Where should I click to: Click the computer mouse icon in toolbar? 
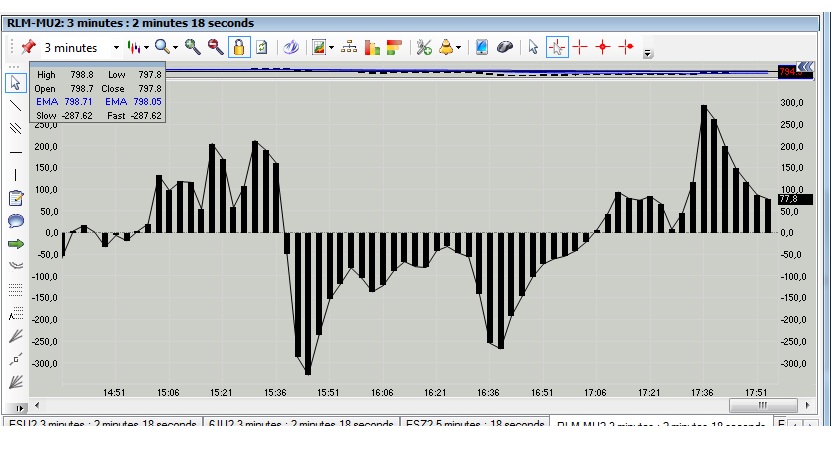(x=505, y=48)
